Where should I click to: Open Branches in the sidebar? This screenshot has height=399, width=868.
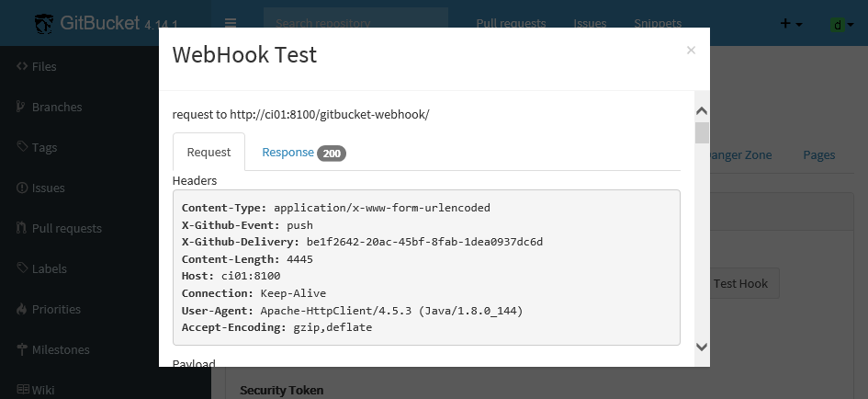click(x=56, y=107)
